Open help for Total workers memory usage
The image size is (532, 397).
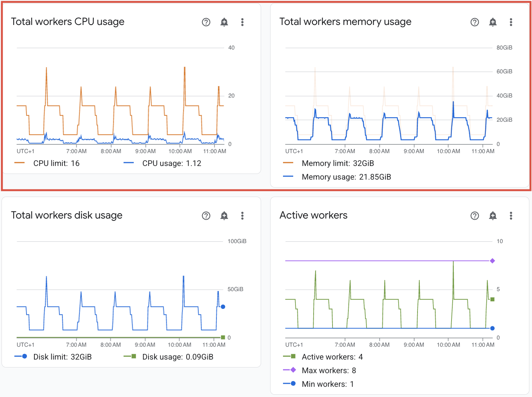475,22
